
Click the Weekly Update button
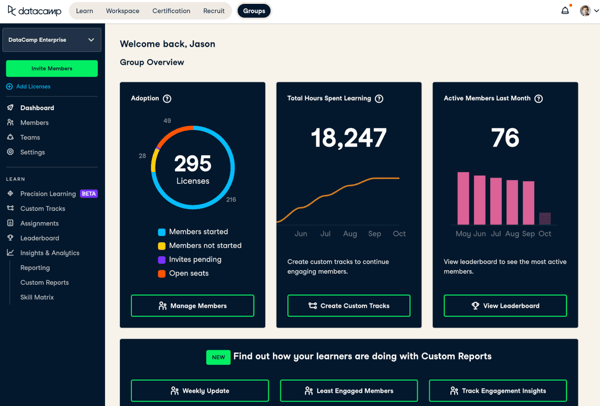coord(200,391)
